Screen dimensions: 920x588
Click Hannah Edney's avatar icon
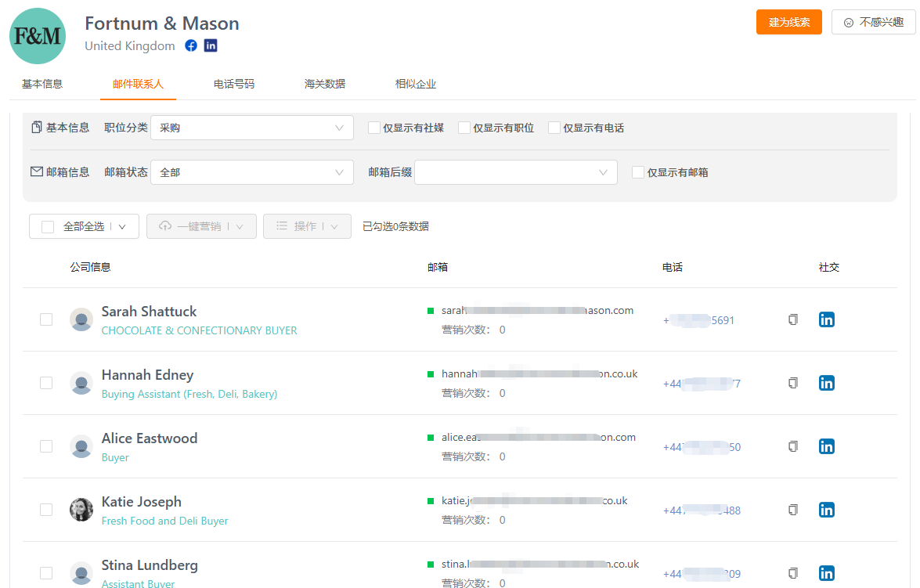pos(81,383)
